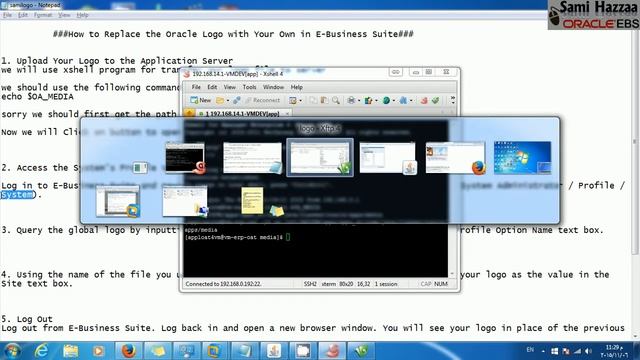Switch to the Notepad window thumbnail in switcher
The width and height of the screenshot is (640, 360).
[x=253, y=158]
